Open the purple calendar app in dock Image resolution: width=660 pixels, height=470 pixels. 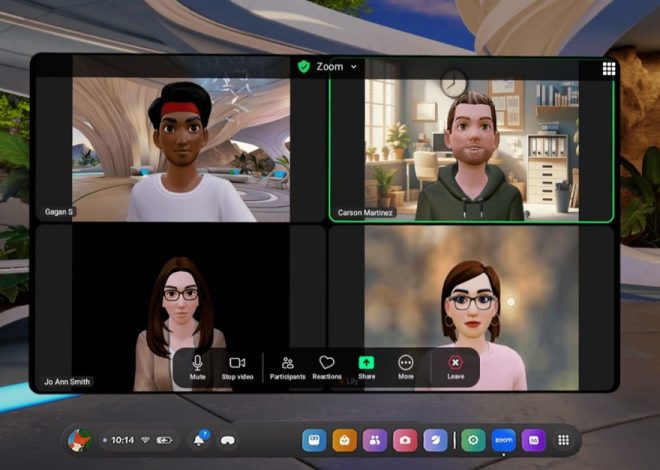[534, 441]
